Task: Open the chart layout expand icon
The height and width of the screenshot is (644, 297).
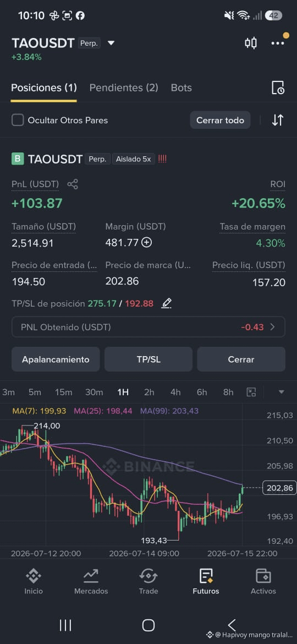Action: [251, 392]
